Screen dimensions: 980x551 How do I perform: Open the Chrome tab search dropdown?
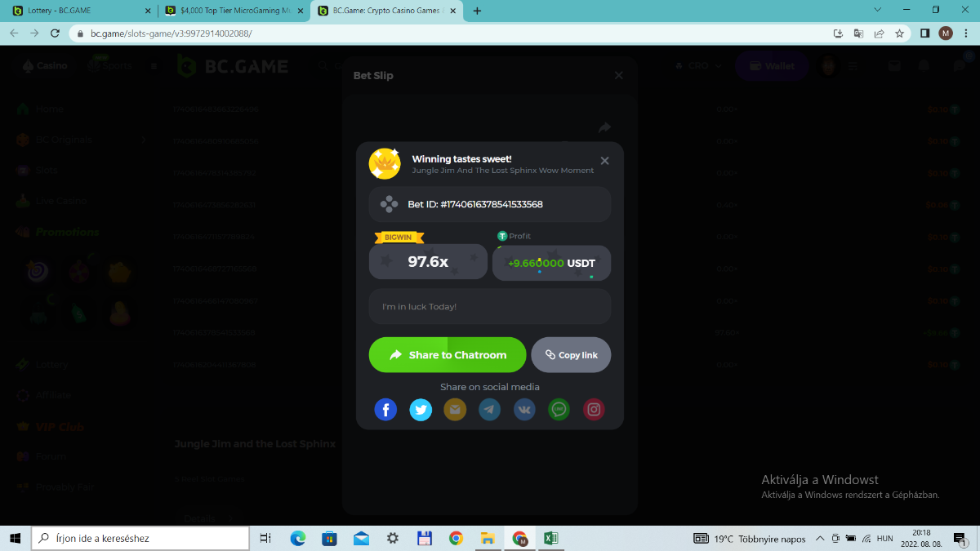pyautogui.click(x=877, y=11)
